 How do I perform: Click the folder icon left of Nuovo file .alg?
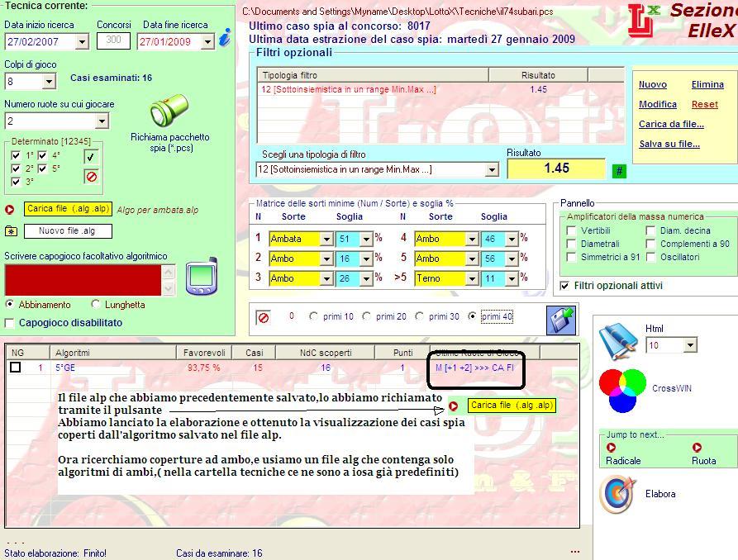coord(11,231)
